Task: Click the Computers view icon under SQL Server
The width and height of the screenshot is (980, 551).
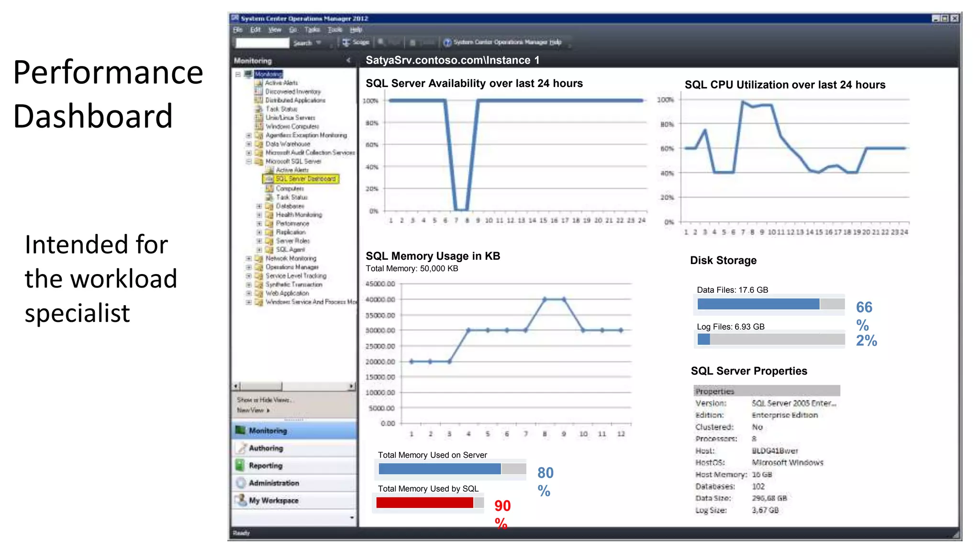Action: (269, 188)
